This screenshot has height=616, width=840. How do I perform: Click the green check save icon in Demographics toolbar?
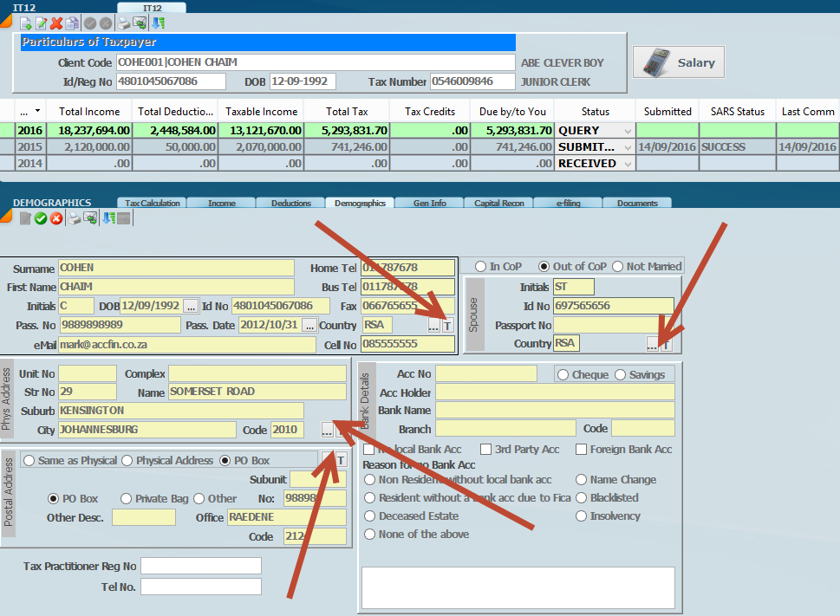(40, 218)
